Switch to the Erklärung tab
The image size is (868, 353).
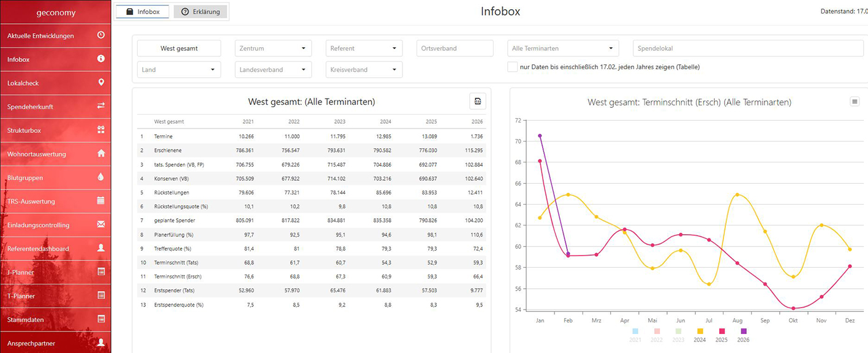pos(200,12)
